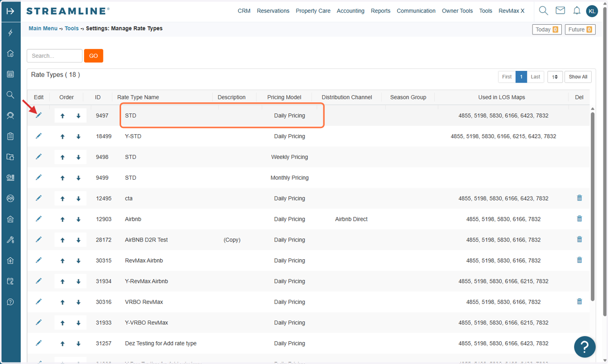
Task: Edit the Y-STD rate type 18499
Action: 39,136
